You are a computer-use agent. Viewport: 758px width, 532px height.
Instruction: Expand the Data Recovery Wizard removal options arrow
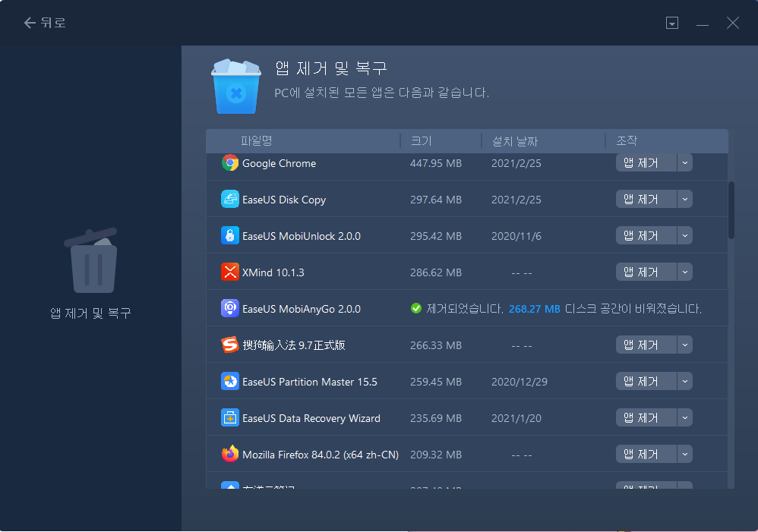tap(685, 418)
